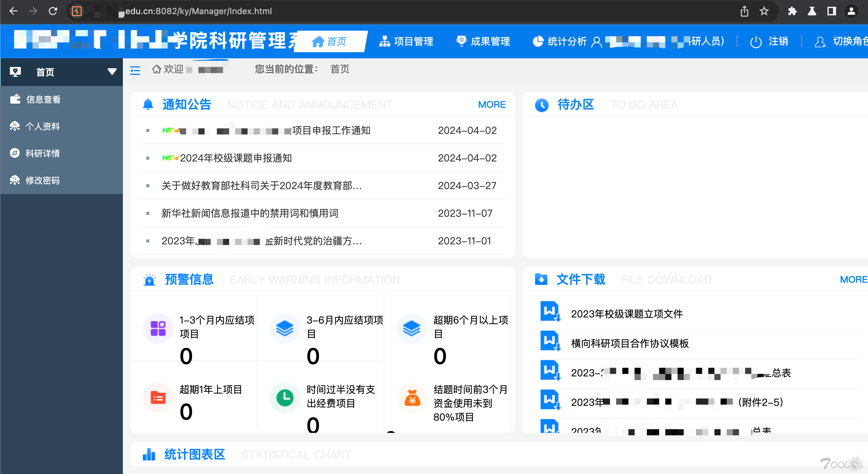This screenshot has width=868, height=474.
Task: Click the green clock icon for 时间过半没有支出经费项目
Action: (x=285, y=398)
